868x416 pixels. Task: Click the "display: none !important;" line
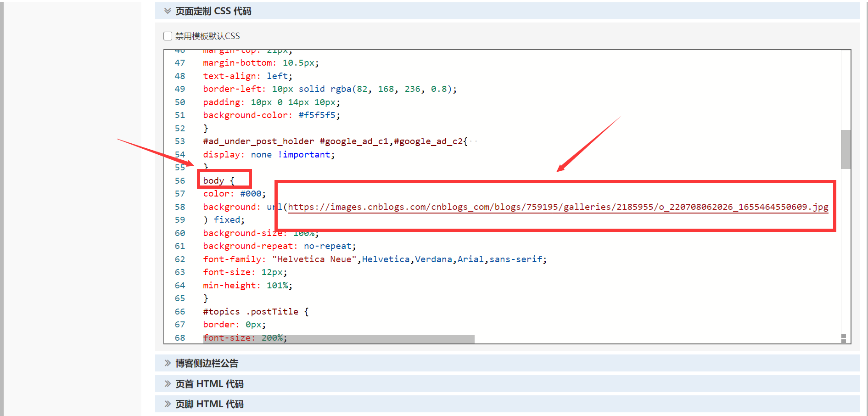point(269,155)
